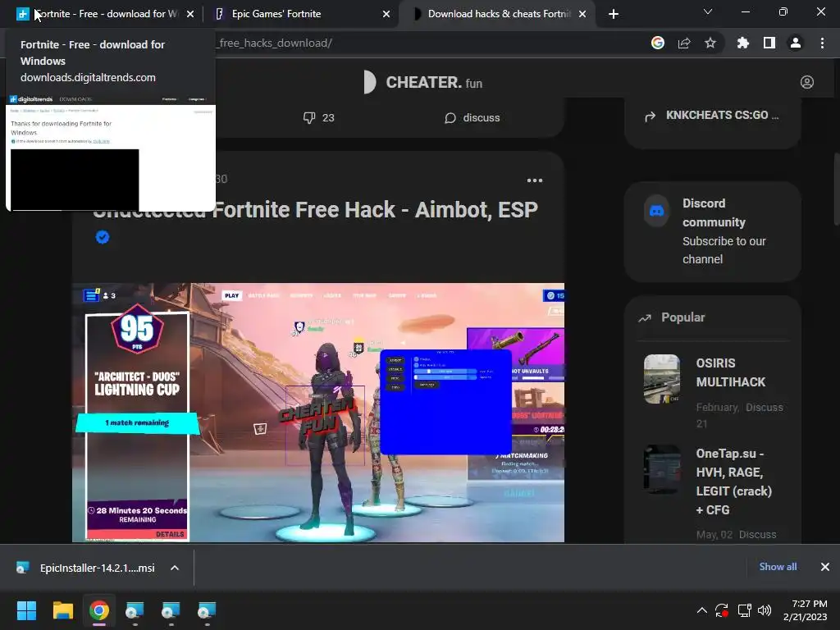Close the downloads bar
The width and height of the screenshot is (840, 630).
(x=825, y=567)
